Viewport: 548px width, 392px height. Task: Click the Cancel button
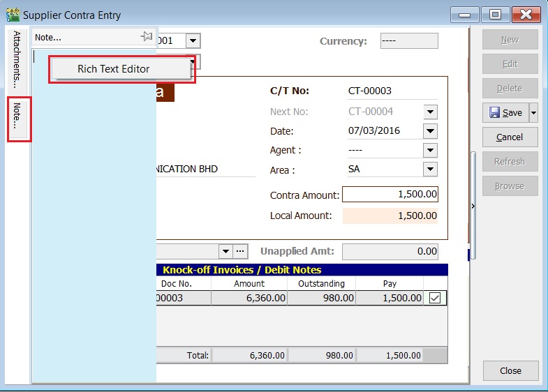[509, 137]
